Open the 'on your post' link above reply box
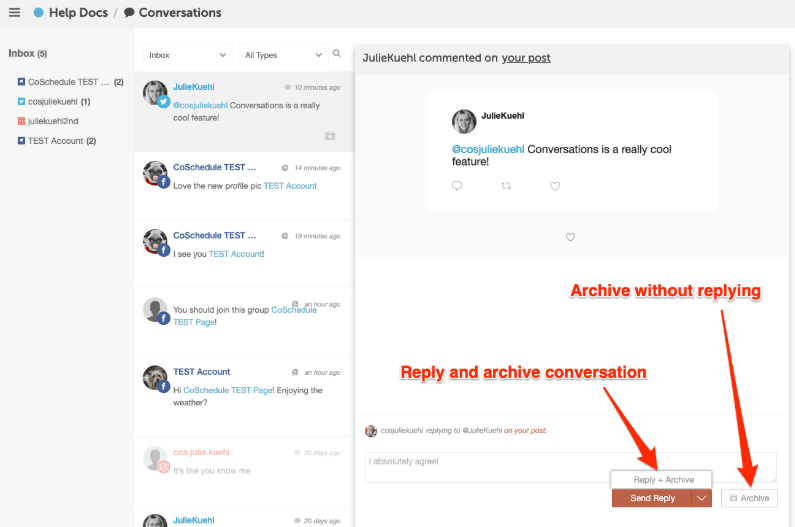 point(525,430)
